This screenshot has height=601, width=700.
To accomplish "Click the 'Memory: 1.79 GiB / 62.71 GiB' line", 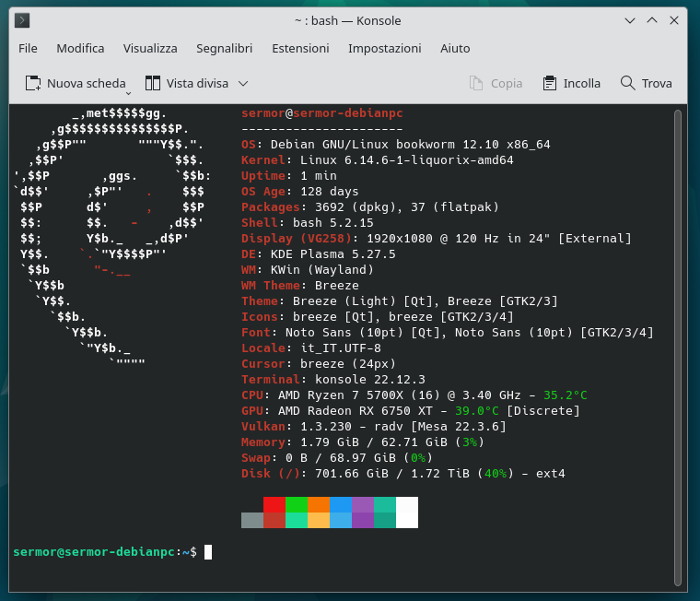I will click(363, 442).
